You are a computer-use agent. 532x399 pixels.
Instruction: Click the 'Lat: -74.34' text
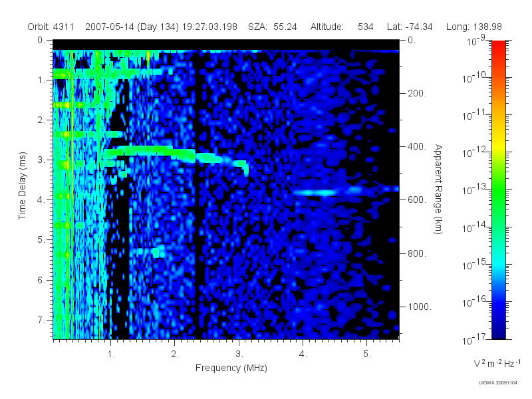tap(410, 27)
